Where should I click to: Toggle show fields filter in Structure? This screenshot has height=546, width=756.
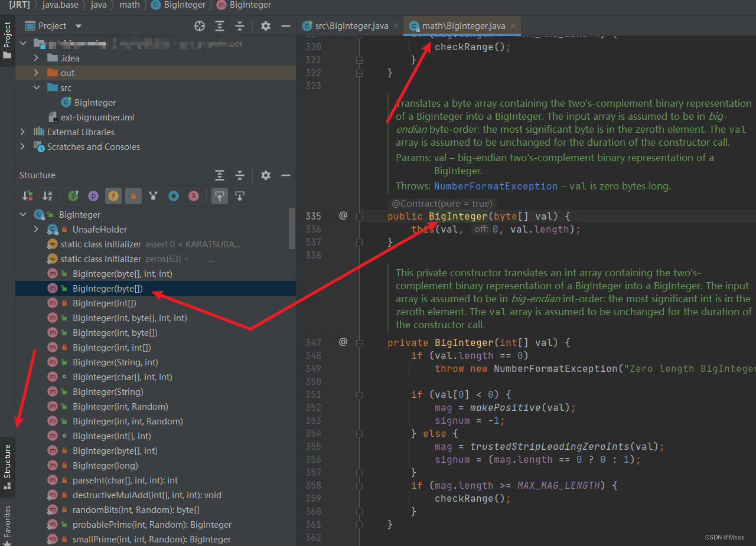[113, 196]
